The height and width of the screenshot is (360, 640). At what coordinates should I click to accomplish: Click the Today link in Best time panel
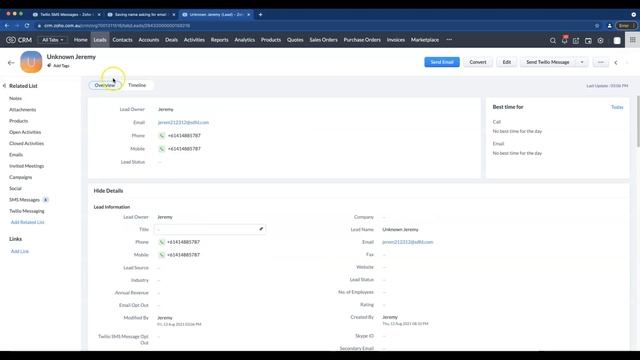(617, 107)
